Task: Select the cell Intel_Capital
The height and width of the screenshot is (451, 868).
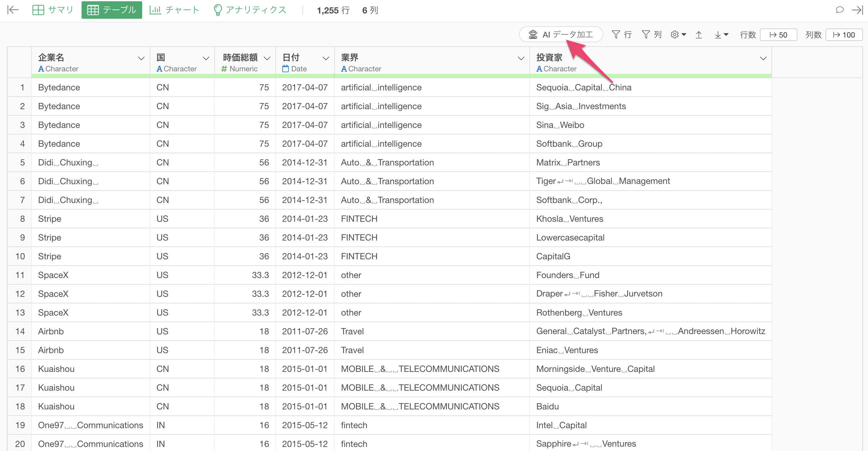Action: 650,425
